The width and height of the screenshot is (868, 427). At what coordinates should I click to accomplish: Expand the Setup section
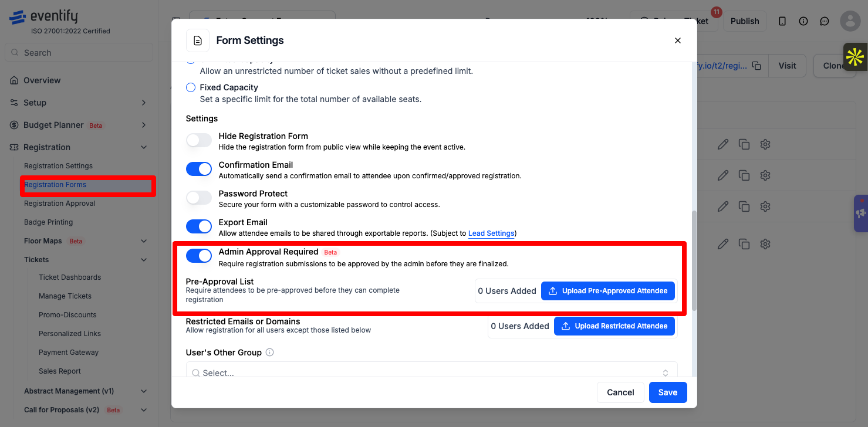click(x=144, y=103)
